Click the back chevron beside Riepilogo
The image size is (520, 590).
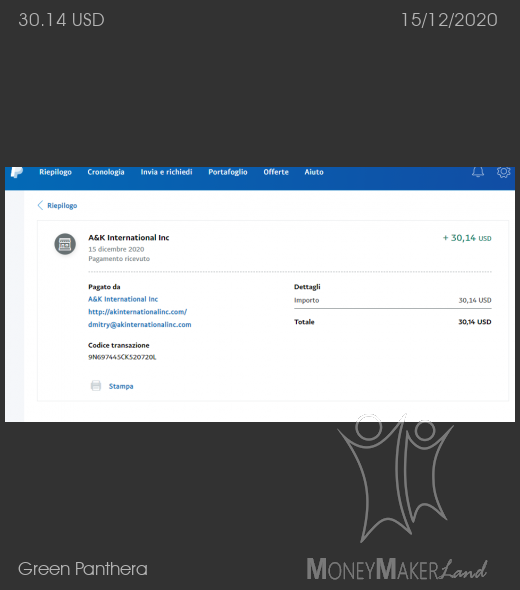[x=40, y=205]
